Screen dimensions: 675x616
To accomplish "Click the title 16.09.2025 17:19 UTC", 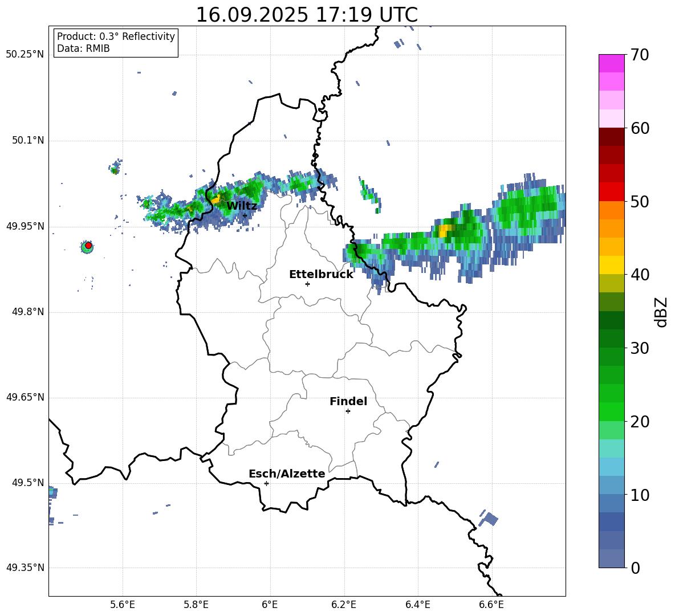I will [307, 15].
